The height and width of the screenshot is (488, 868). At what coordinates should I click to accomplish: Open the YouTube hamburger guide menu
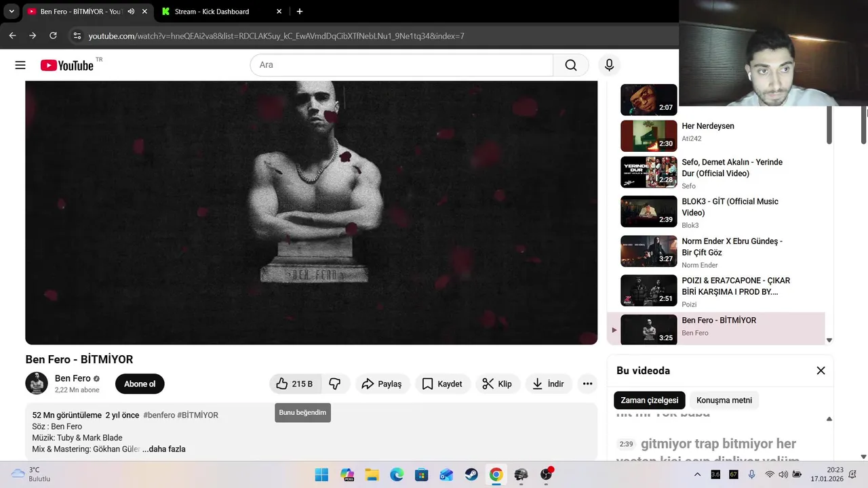[x=20, y=65]
